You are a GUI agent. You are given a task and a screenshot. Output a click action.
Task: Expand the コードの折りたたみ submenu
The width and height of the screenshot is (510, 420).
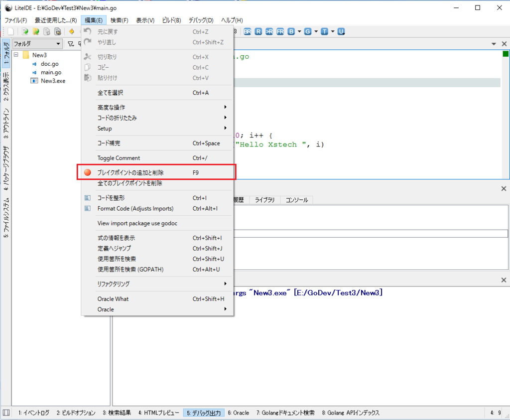pyautogui.click(x=157, y=118)
